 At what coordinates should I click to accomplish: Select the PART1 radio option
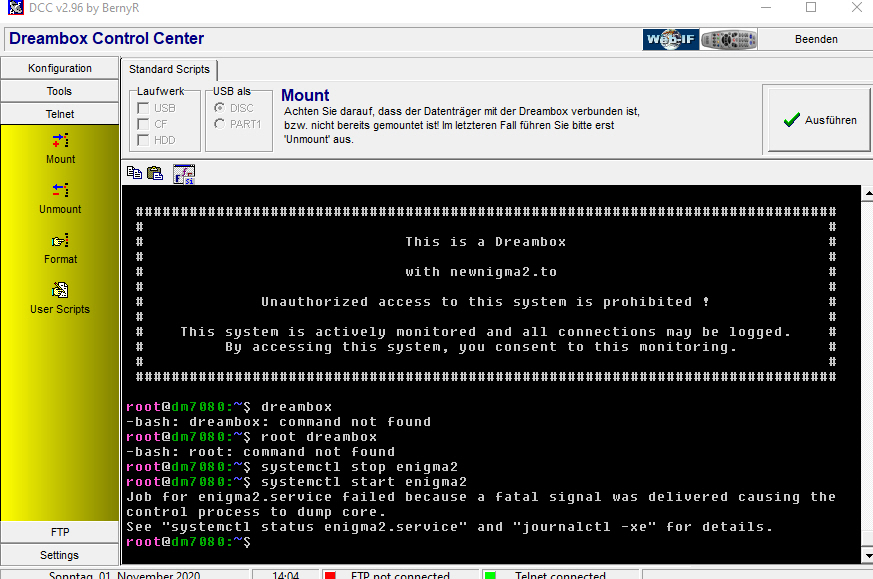[x=219, y=124]
